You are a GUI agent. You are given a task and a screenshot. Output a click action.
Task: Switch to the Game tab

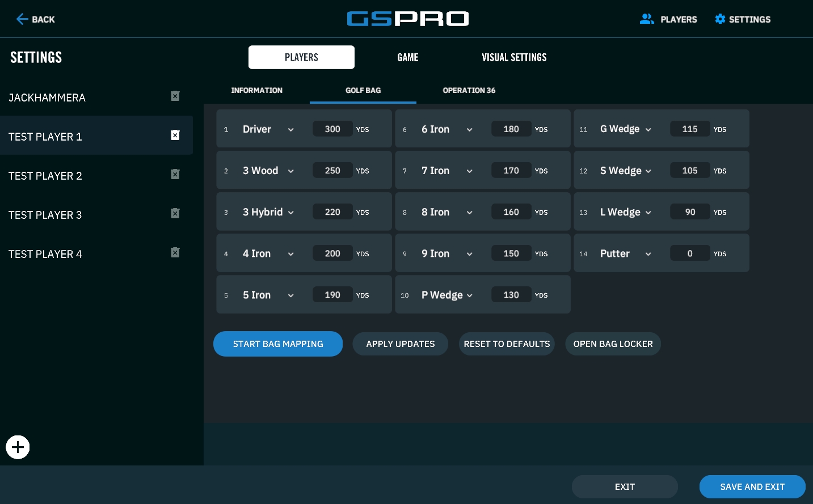[407, 57]
